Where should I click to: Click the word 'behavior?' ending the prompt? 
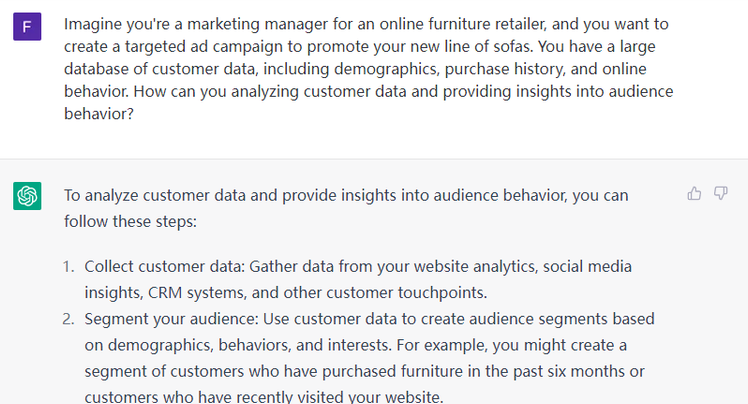point(98,114)
